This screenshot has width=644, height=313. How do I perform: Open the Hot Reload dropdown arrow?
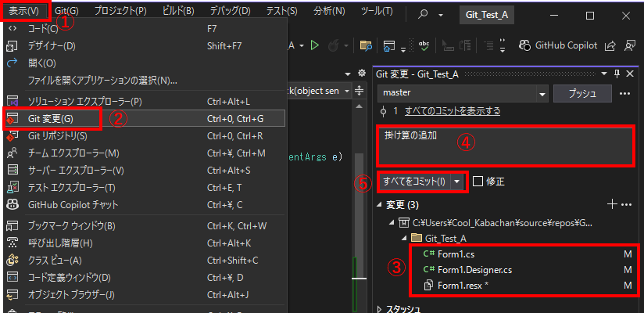coord(345,45)
